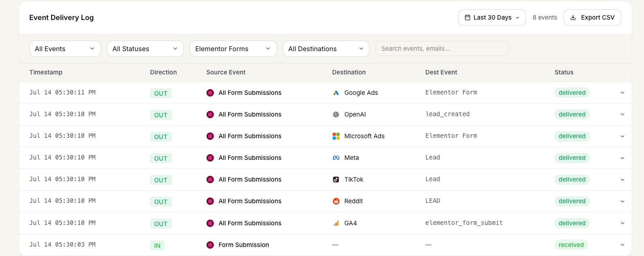Click the Microsoft Ads logo icon
Image resolution: width=644 pixels, height=256 pixels.
tap(336, 136)
